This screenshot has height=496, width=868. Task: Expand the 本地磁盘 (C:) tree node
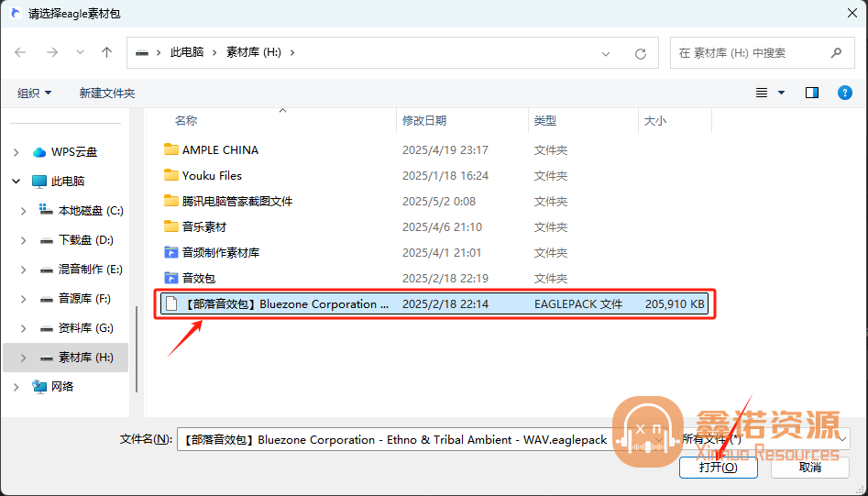coord(23,211)
